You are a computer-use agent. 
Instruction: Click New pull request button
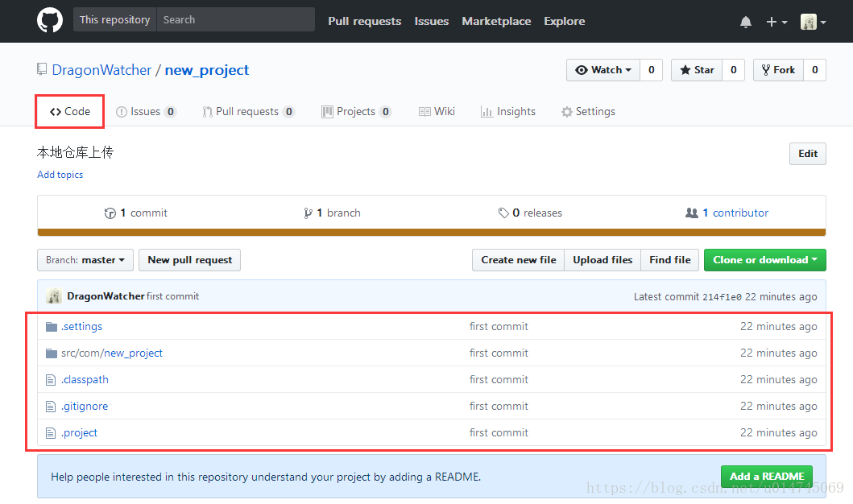tap(189, 260)
